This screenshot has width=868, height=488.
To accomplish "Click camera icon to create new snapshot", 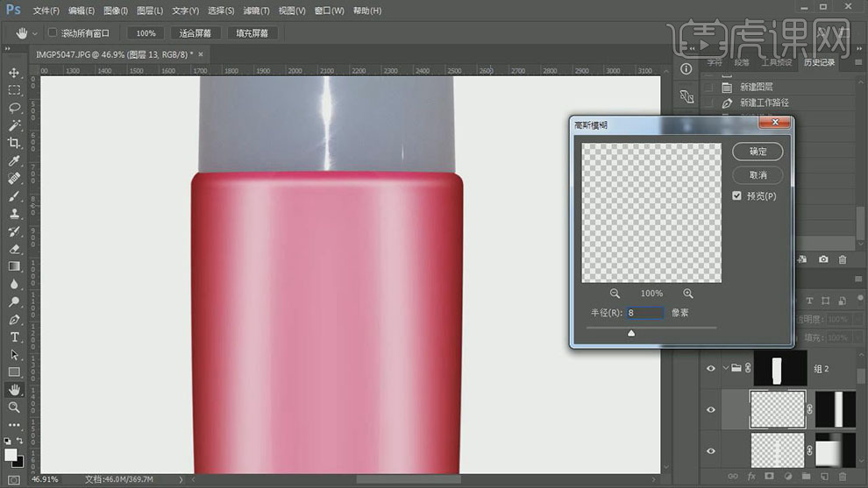I will click(823, 259).
